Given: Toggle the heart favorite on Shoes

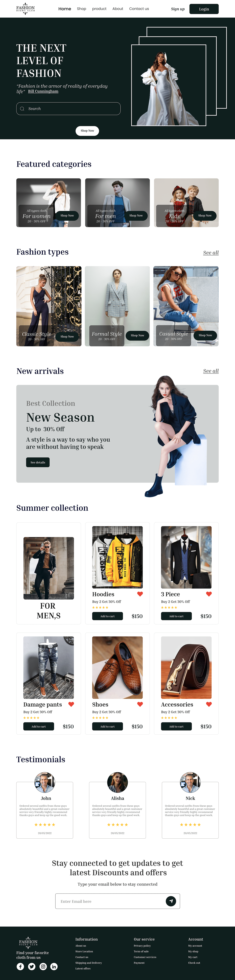Looking at the screenshot, I should [140, 704].
